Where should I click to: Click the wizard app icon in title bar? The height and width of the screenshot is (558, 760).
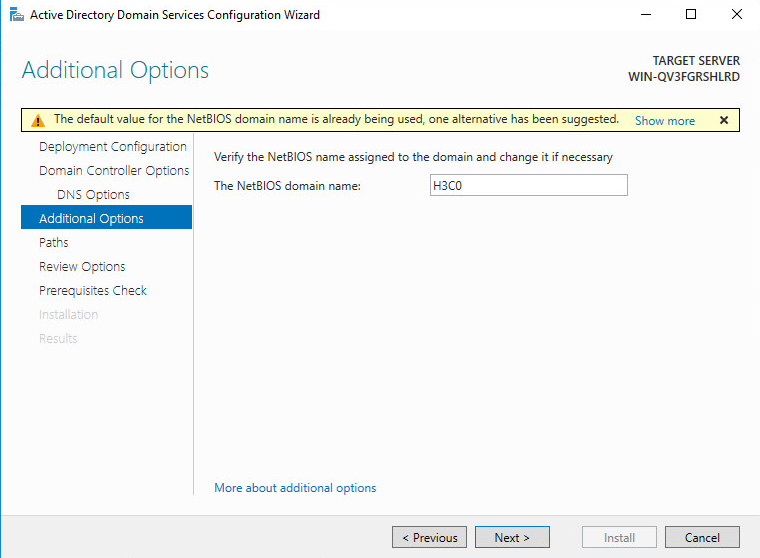[x=16, y=15]
